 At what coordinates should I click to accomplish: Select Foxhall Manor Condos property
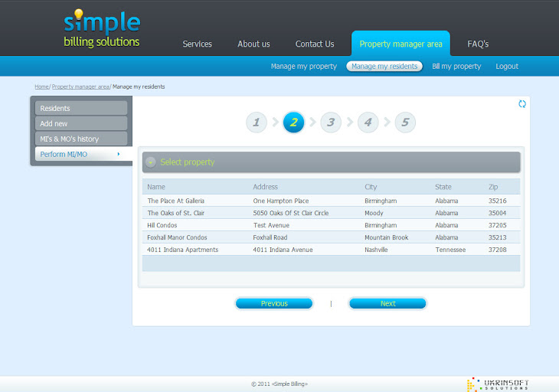pos(177,237)
